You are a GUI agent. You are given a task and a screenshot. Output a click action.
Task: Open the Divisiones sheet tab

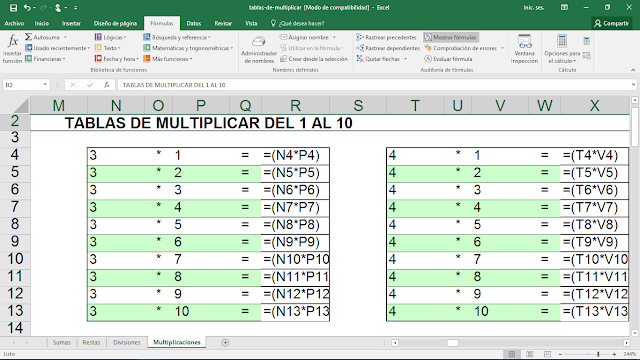[127, 342]
